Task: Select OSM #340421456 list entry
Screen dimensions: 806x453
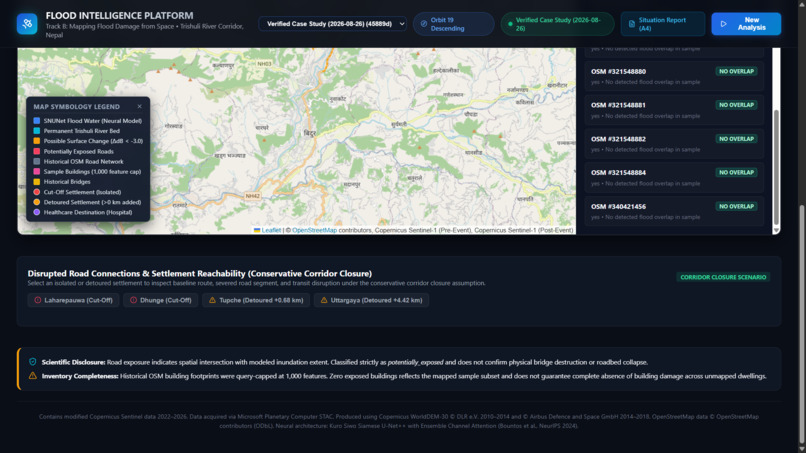Action: [x=674, y=211]
